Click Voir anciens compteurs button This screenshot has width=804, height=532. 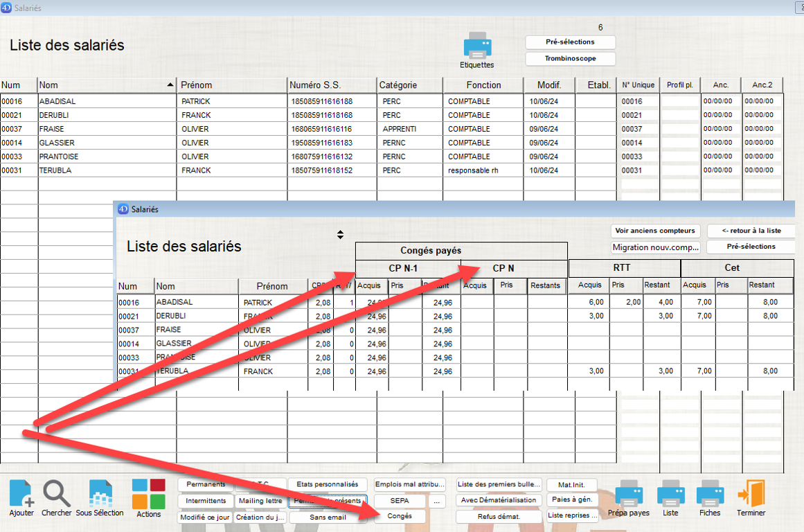(655, 231)
